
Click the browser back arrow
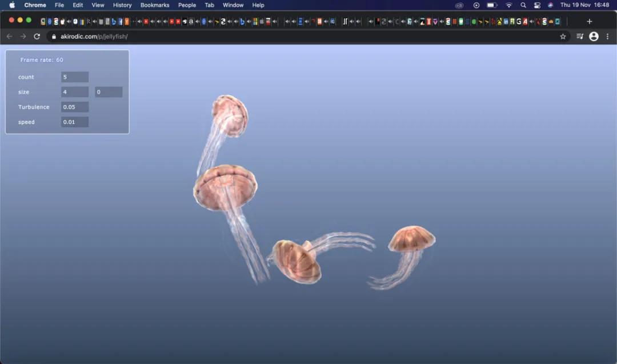9,36
